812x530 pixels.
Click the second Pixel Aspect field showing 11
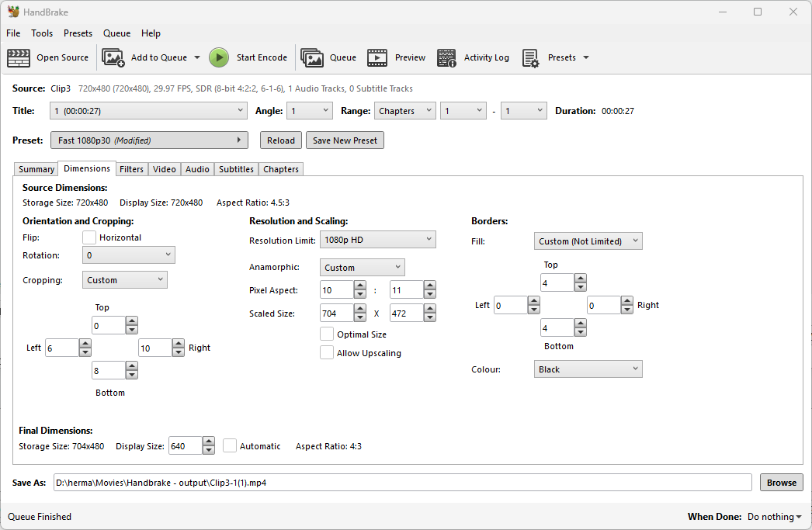(x=407, y=290)
